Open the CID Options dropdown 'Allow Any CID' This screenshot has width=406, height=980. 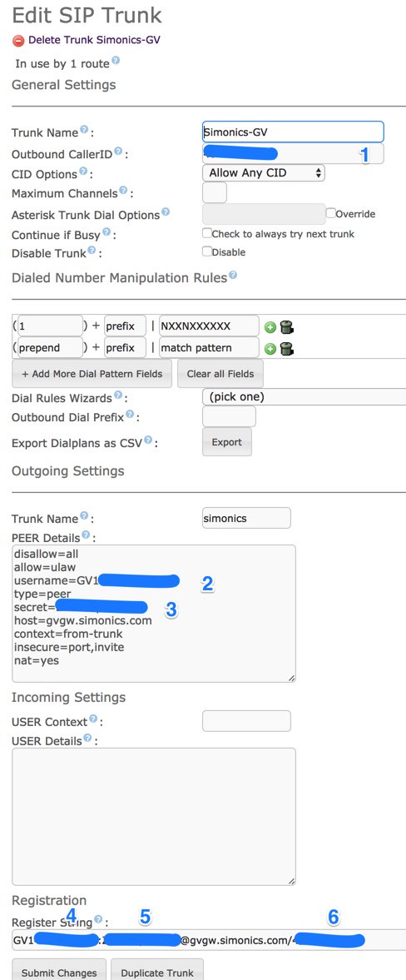click(x=264, y=172)
